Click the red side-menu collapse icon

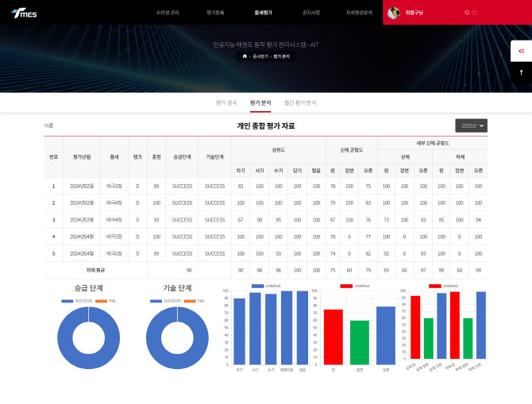pos(521,51)
